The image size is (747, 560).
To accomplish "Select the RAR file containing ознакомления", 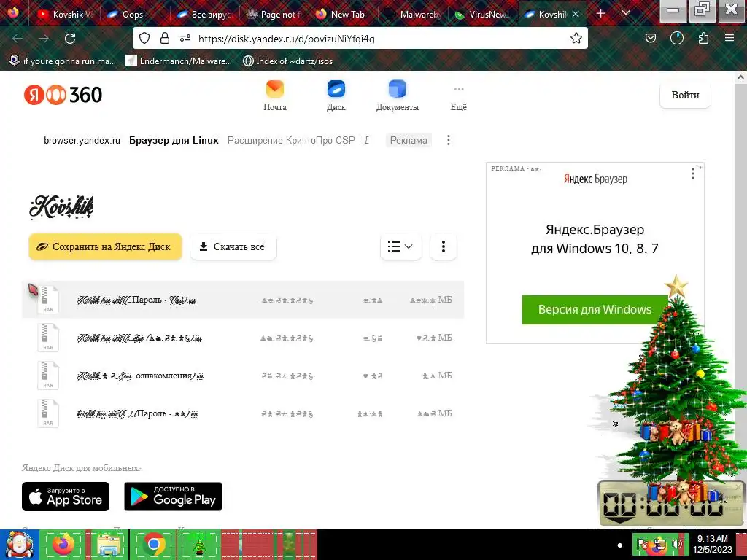I will pos(243,376).
